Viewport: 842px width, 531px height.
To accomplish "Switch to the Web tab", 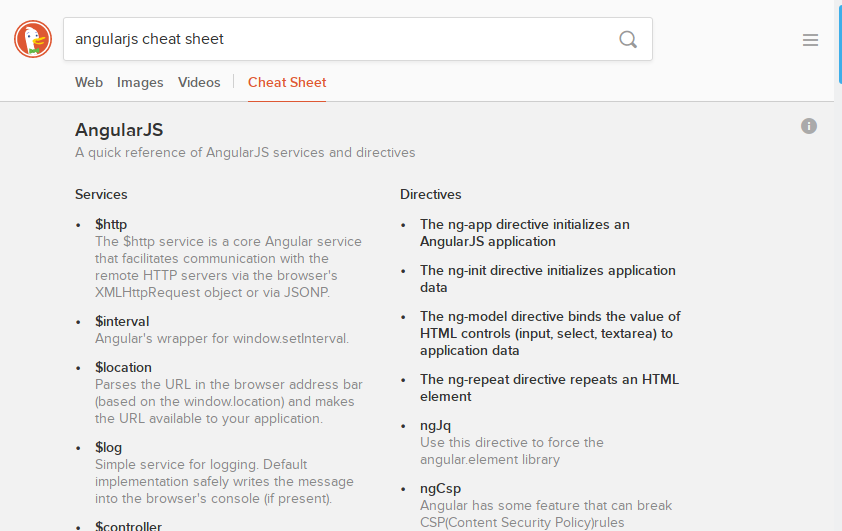I will pos(89,82).
